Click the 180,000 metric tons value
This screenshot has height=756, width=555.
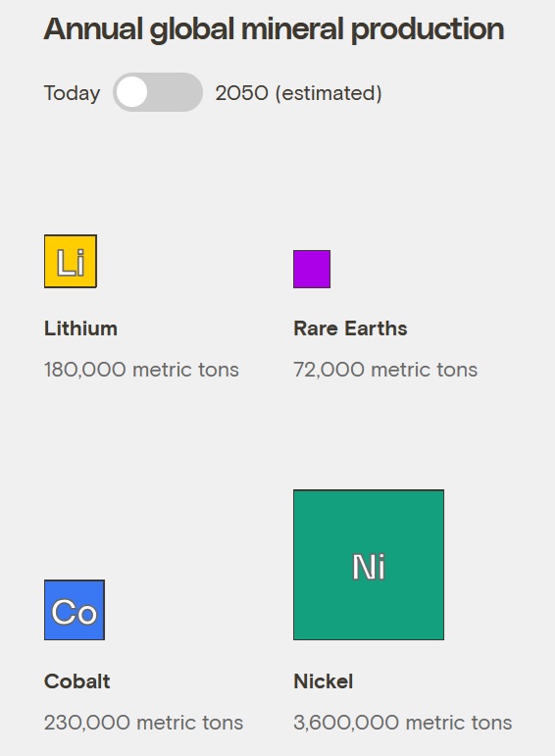click(141, 370)
